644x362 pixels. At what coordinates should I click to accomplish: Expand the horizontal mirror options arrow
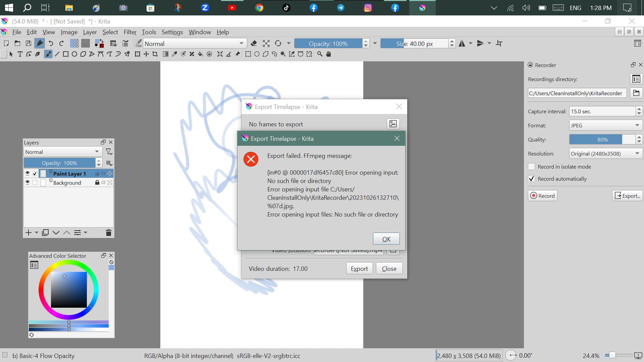(470, 43)
